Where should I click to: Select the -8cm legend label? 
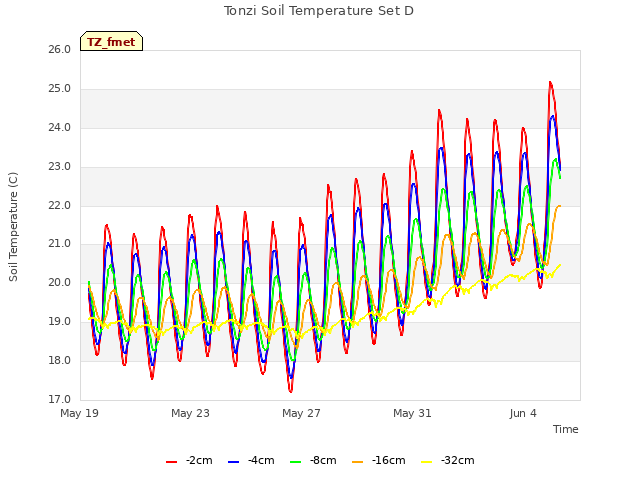323,460
